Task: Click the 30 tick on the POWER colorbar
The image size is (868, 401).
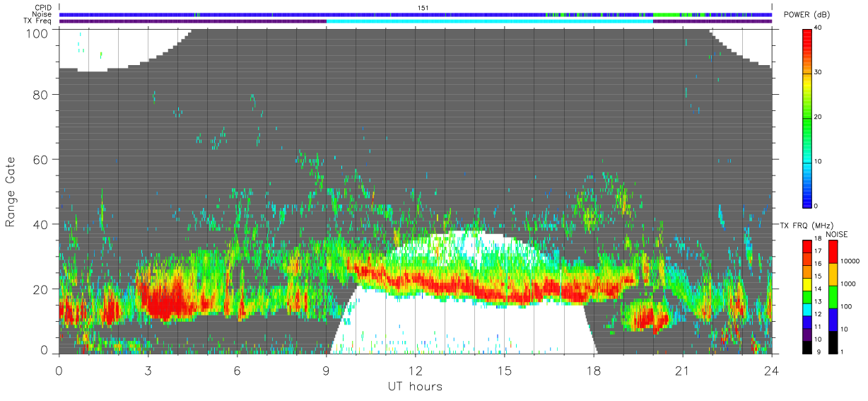Action: point(819,72)
